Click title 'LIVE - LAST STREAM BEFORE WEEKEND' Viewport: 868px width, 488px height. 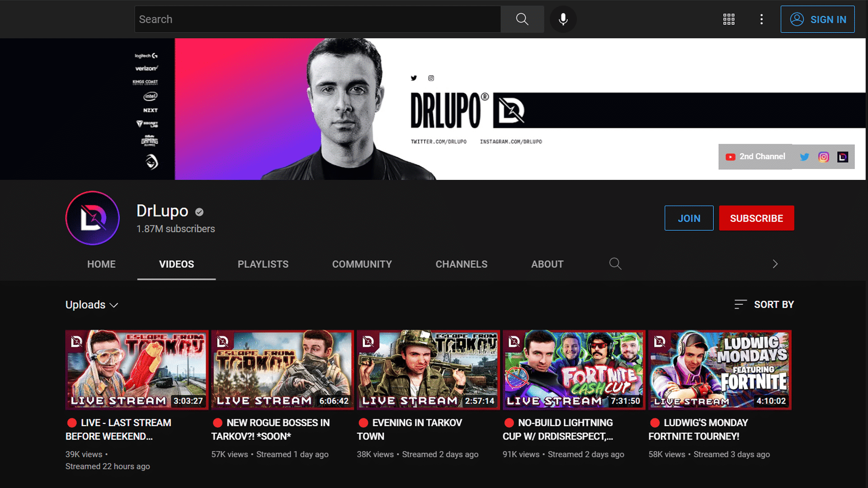coord(118,429)
